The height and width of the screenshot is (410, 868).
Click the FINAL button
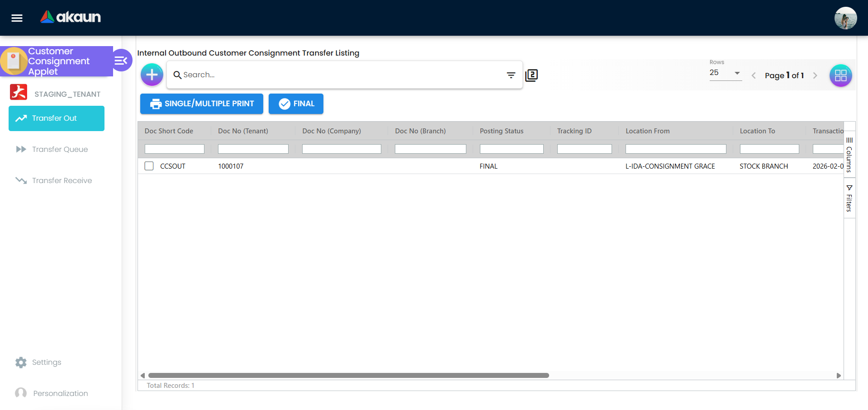point(296,104)
